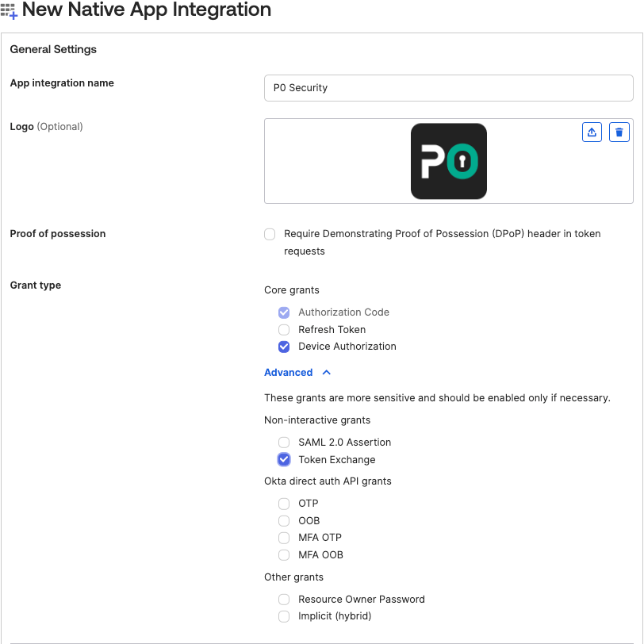The image size is (644, 644).
Task: Check the OTP direct auth grant
Action: coord(284,504)
